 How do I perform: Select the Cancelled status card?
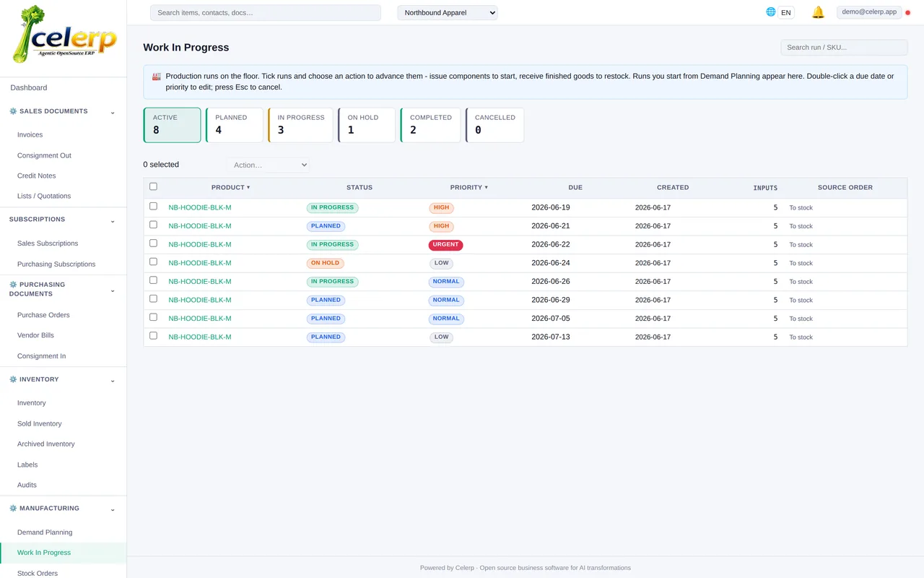tap(494, 125)
